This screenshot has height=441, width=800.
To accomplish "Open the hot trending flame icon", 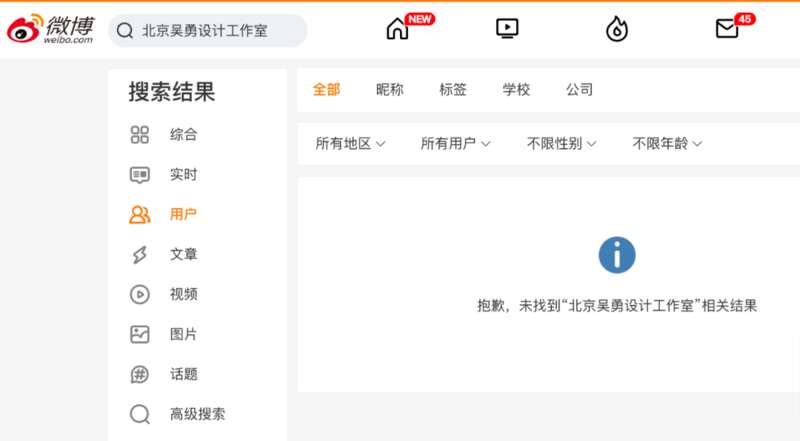I will pyautogui.click(x=617, y=29).
